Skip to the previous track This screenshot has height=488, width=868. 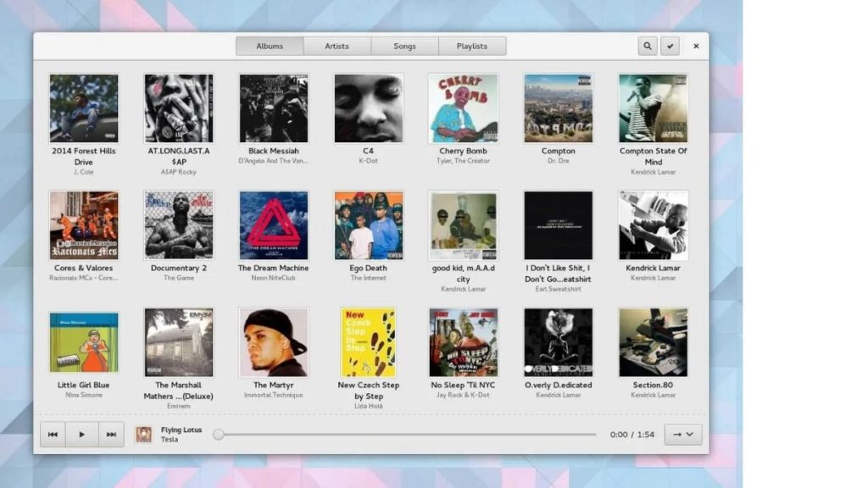tap(53, 435)
